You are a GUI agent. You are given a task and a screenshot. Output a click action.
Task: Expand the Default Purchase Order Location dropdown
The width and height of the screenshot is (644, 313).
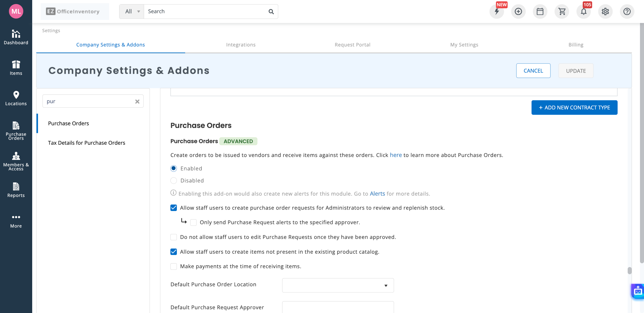[x=338, y=285]
